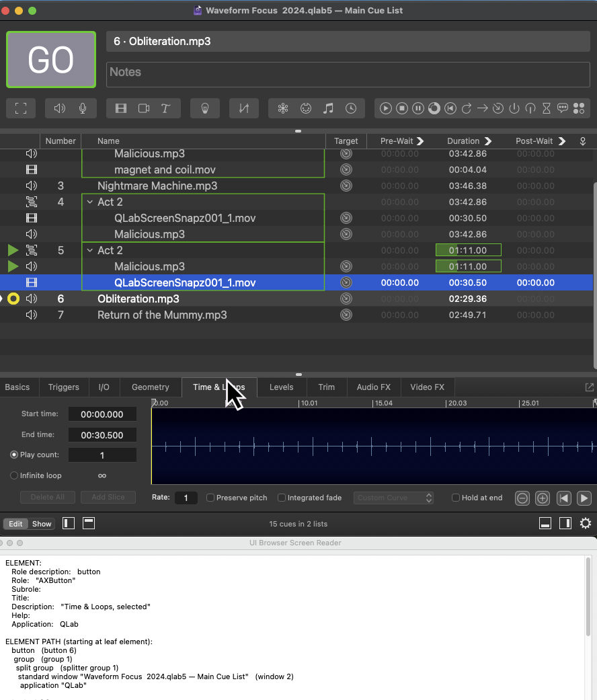Collapse the Act 2 group cue 4

point(89,202)
